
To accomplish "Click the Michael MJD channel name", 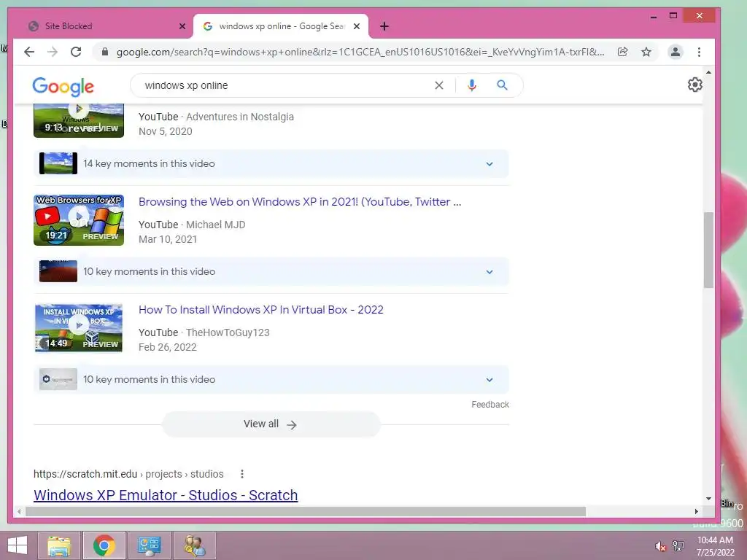I will pyautogui.click(x=215, y=225).
